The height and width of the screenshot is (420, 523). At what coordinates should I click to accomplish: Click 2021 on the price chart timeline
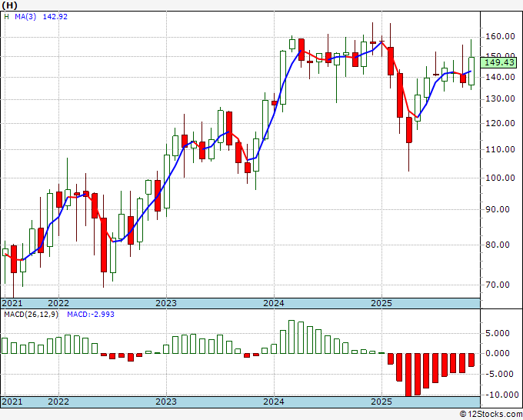[x=12, y=303]
